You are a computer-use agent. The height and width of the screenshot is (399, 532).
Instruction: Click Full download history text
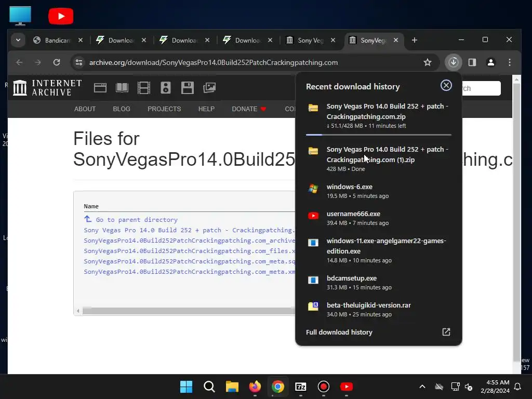[x=339, y=332]
